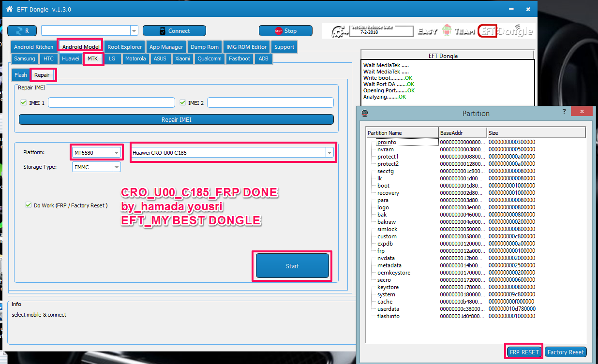The image size is (598, 364).
Task: Switch to the Repair sub-tab
Action: [x=42, y=75]
